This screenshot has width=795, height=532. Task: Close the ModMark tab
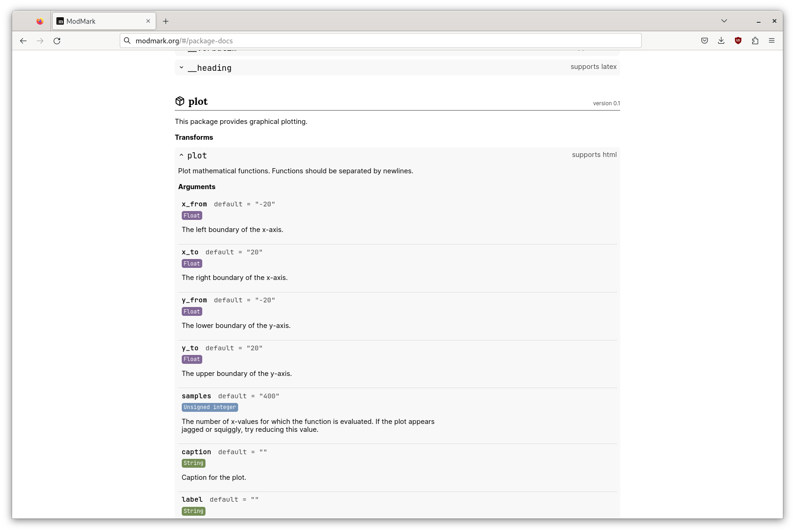point(148,21)
